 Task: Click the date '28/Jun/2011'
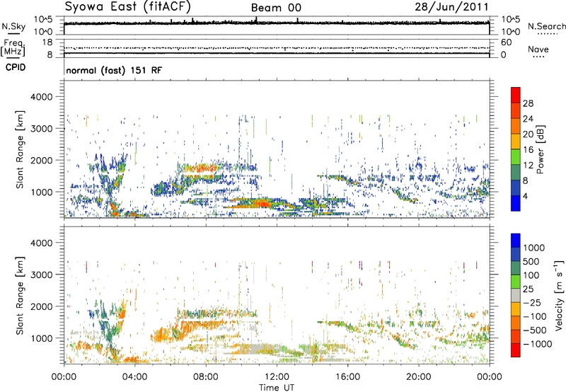[451, 6]
